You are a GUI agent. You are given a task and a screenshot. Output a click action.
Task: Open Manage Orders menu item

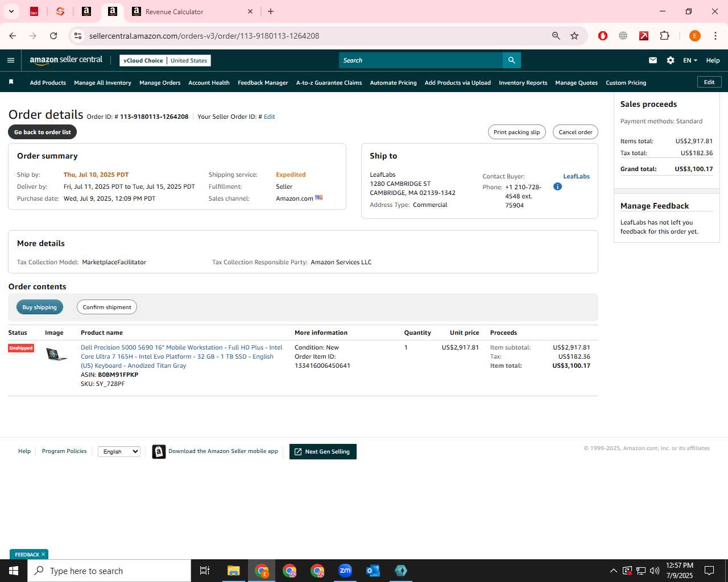(x=160, y=82)
